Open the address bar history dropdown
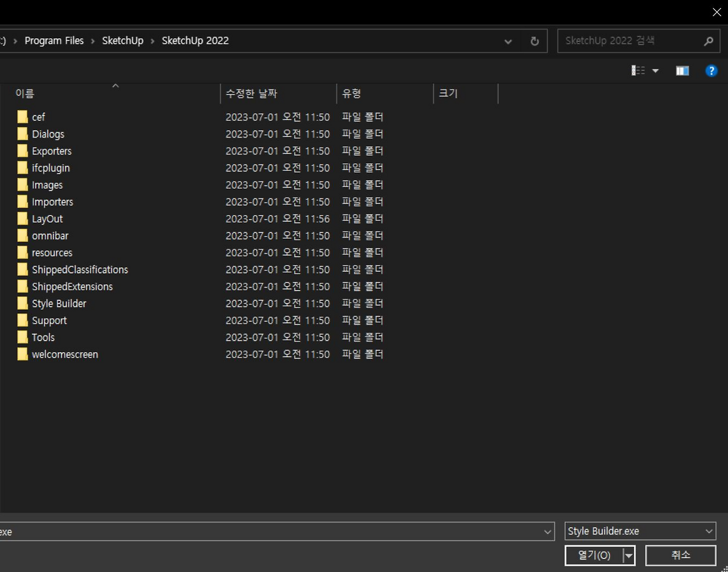This screenshot has height=572, width=728. (508, 41)
